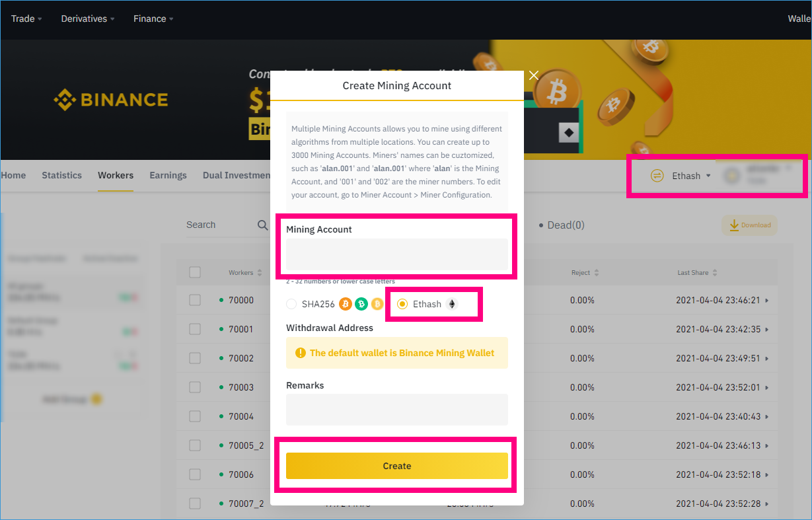Viewport: 812px width, 520px height.
Task: Expand row arrow for 23:40:43 last share
Action: [767, 417]
